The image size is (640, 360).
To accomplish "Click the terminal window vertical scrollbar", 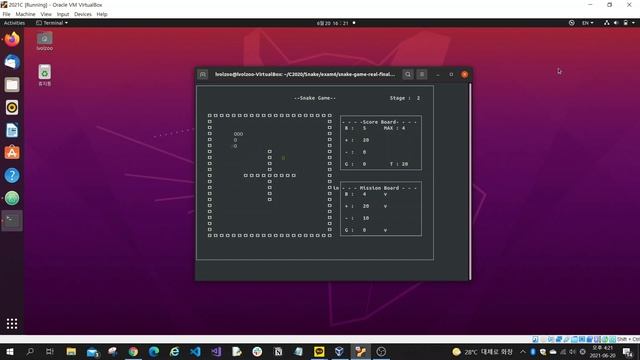I will [x=470, y=181].
